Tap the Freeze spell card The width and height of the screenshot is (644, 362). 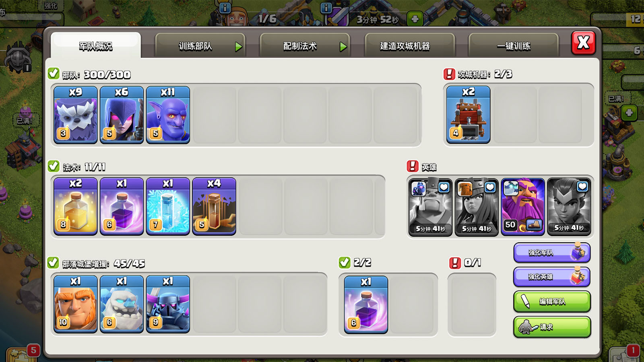coord(168,206)
